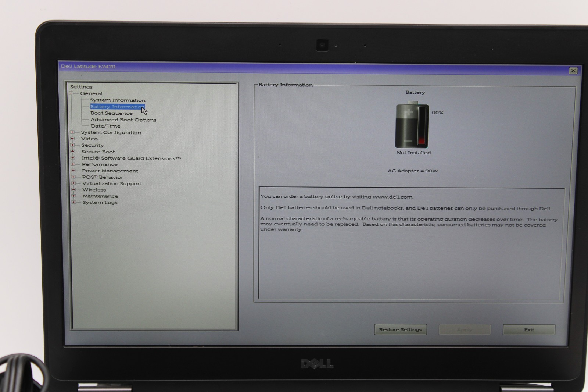The height and width of the screenshot is (392, 588).
Task: Select Intel Software Guard Extensions label
Action: point(131,158)
